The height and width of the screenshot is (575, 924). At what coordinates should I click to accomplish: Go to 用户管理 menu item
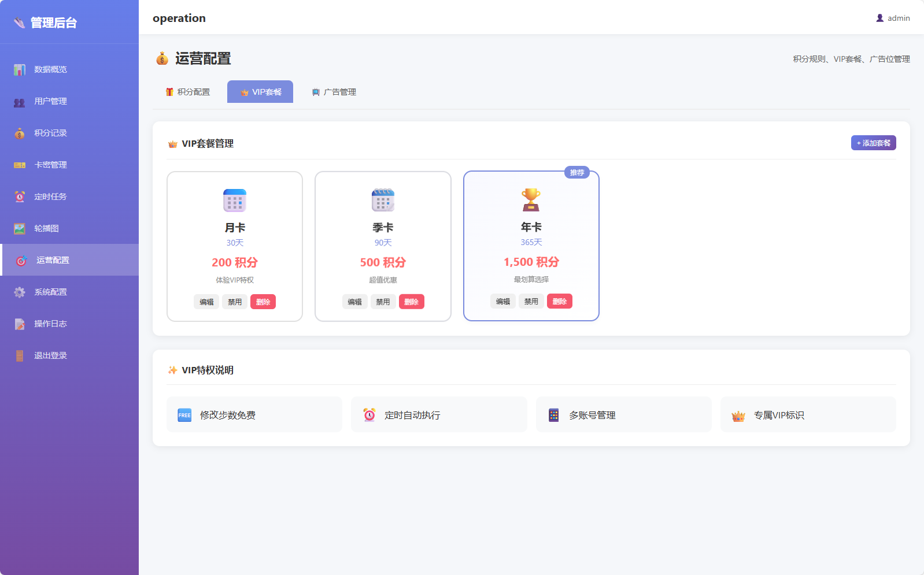(x=69, y=101)
